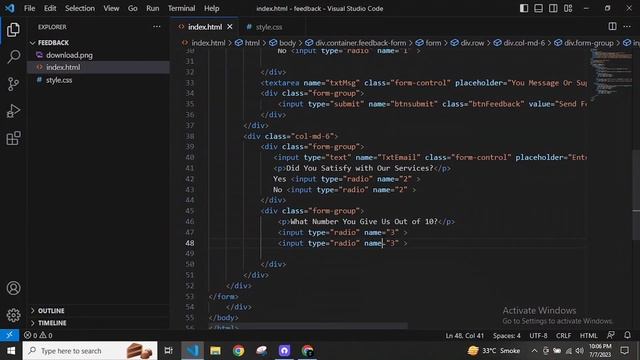Click the VS Code logo icon
Image resolution: width=640 pixels, height=360 pixels.
(9, 8)
